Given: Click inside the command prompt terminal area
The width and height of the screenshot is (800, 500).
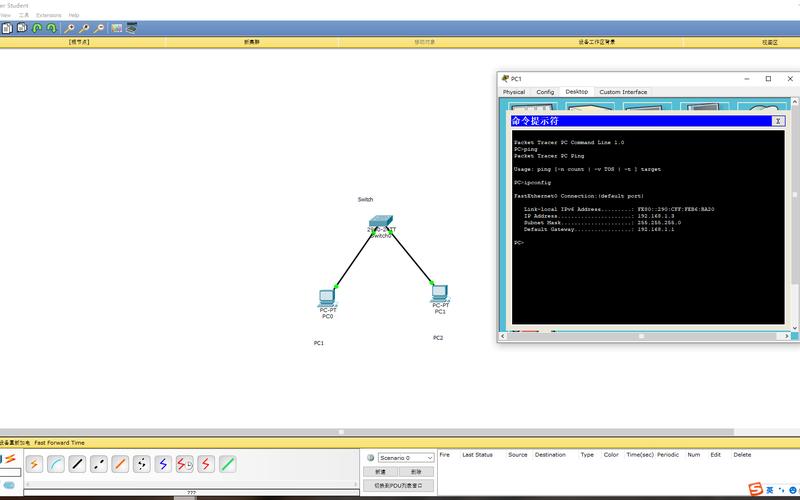Looking at the screenshot, I should point(648,227).
